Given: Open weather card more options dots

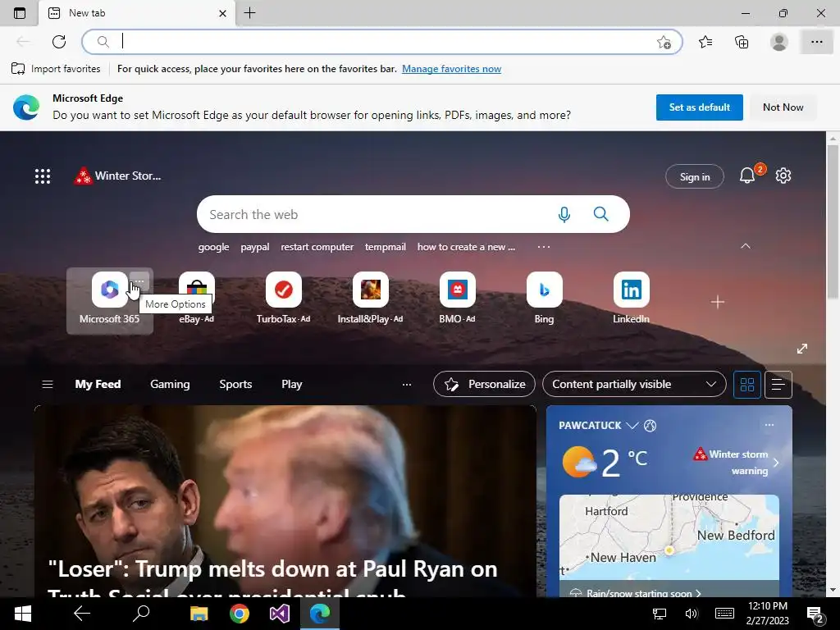Looking at the screenshot, I should point(769,425).
